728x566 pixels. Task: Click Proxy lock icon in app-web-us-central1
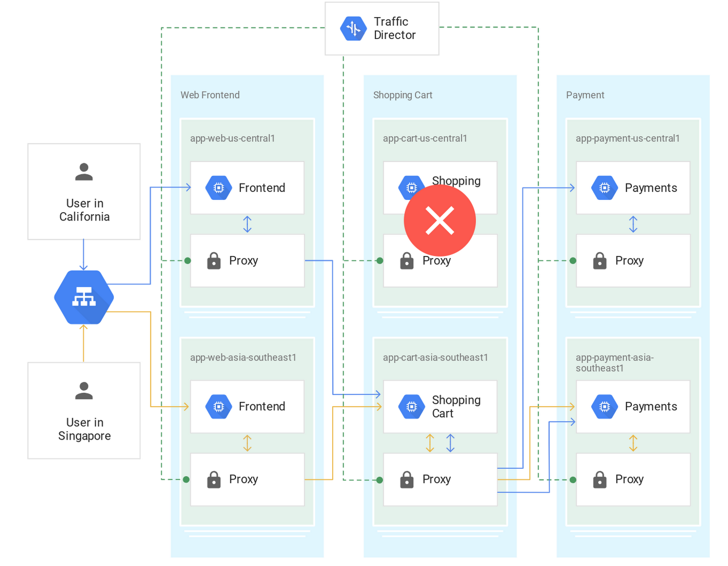click(x=214, y=261)
